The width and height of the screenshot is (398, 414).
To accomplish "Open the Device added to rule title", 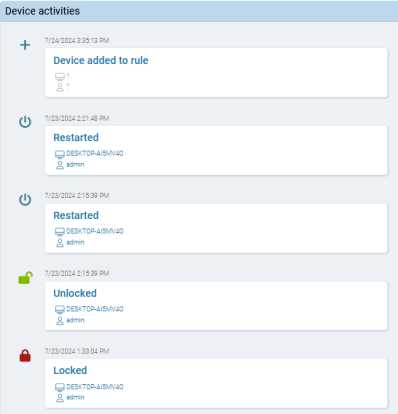I will (x=101, y=60).
